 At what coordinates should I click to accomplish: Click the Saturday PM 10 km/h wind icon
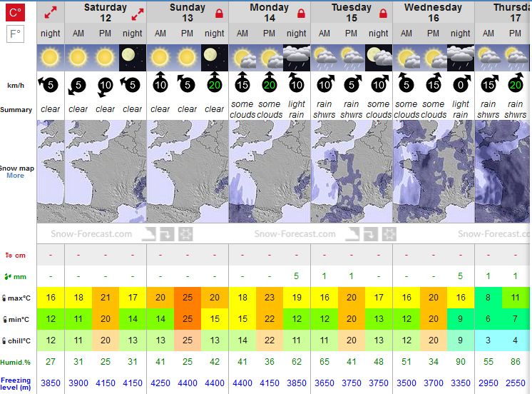105,86
